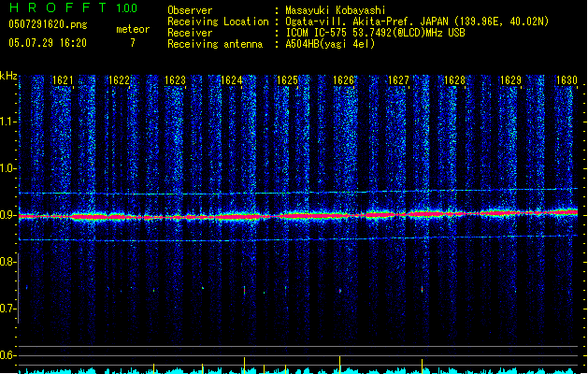This screenshot has height=374, width=588.
Task: Select the 0.6 frequency axis label
Action: pyautogui.click(x=7, y=355)
